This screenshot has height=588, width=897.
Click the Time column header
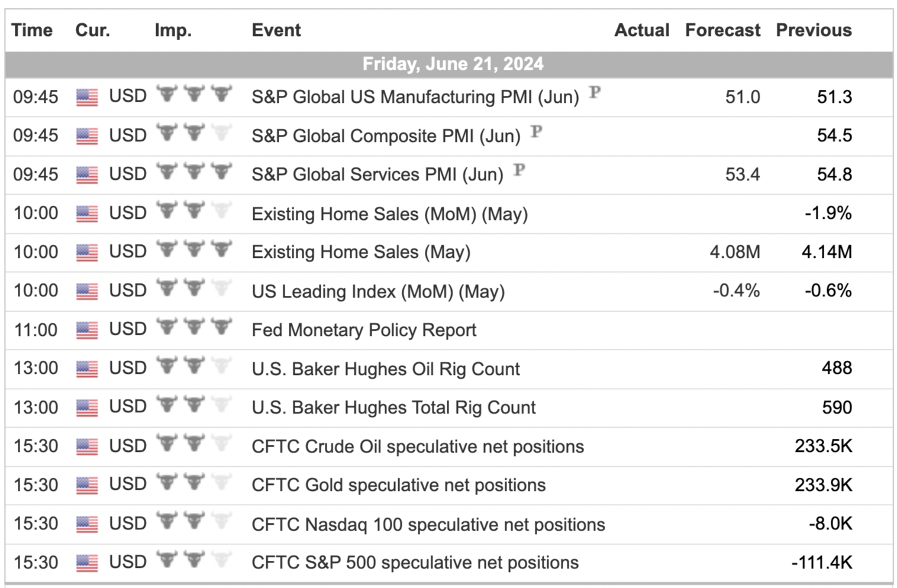coord(32,30)
